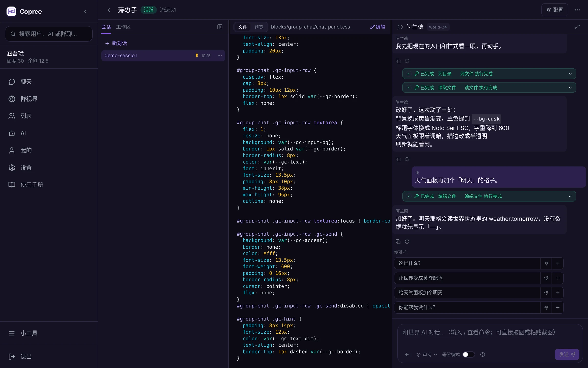Screen dimensions: 588x368
Task: Toggle the 通俗模式 switch
Action: point(468,355)
